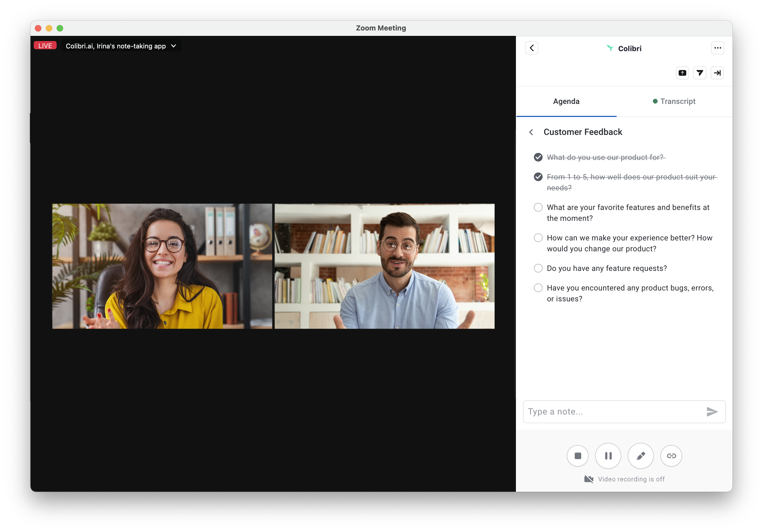The height and width of the screenshot is (532, 763).
Task: Click the 'Type a note...' input field
Action: tap(624, 412)
